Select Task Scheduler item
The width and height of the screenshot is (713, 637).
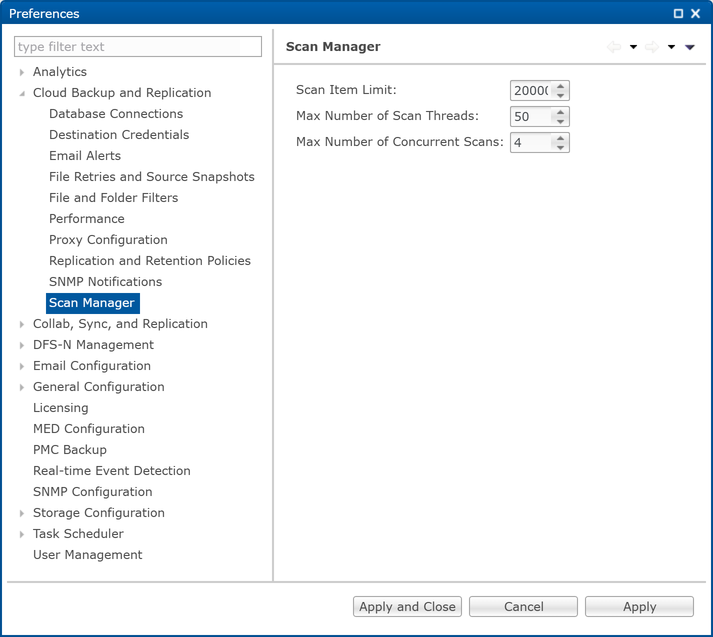78,533
